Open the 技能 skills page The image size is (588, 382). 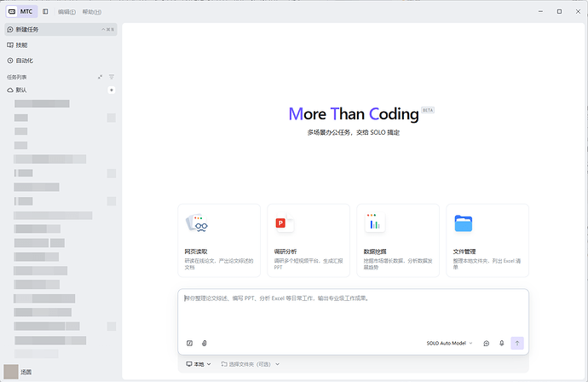(x=61, y=45)
